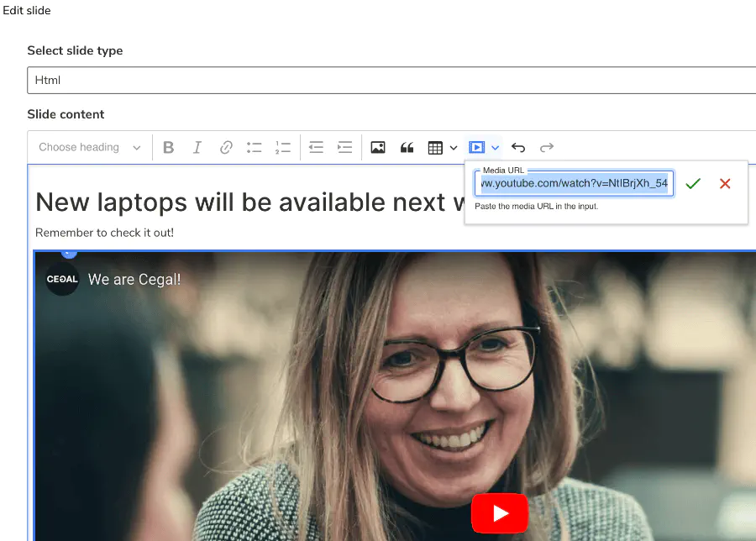Image resolution: width=756 pixels, height=541 pixels.
Task: Redo the last edit
Action: click(547, 147)
